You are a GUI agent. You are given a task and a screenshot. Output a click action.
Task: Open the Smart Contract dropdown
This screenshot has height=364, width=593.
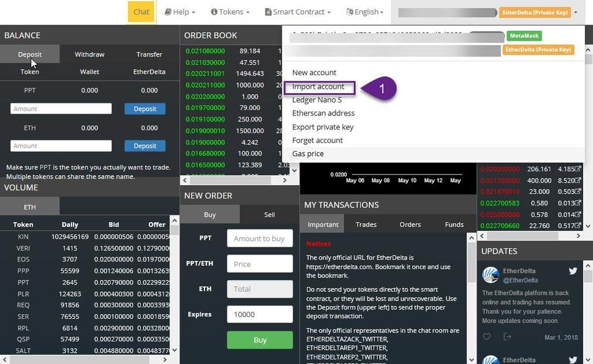coord(298,12)
